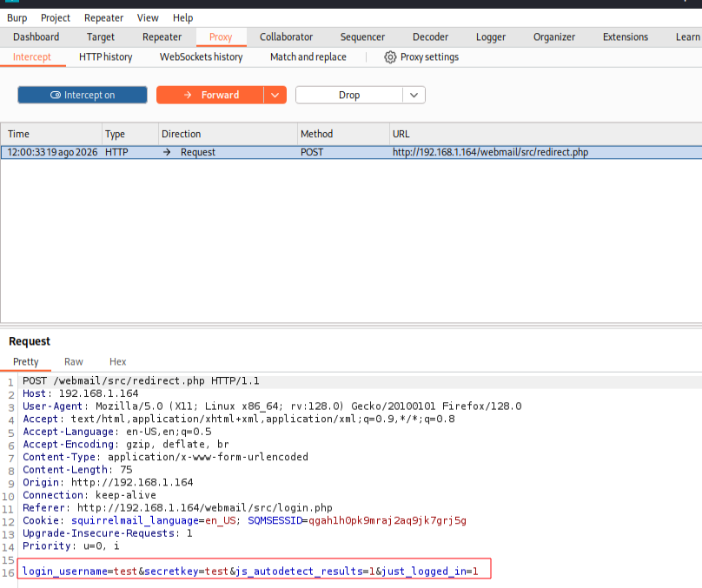Open the Forward button dropdown arrow
This screenshot has width=702, height=588.
click(x=275, y=95)
